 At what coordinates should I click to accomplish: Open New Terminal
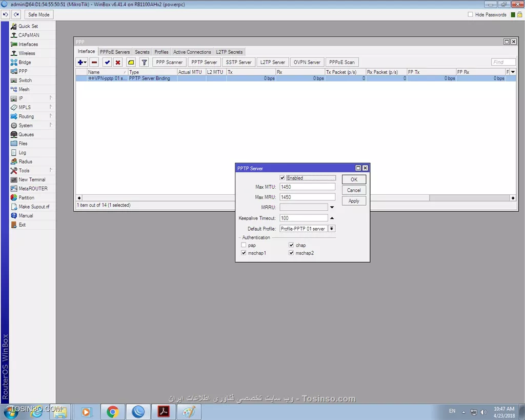(32, 180)
